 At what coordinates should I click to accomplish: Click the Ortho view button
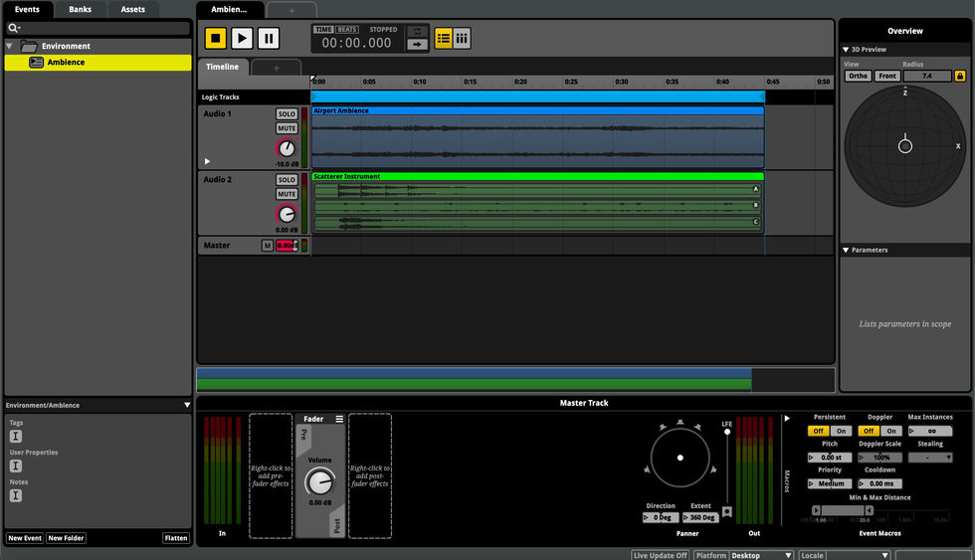tap(858, 76)
